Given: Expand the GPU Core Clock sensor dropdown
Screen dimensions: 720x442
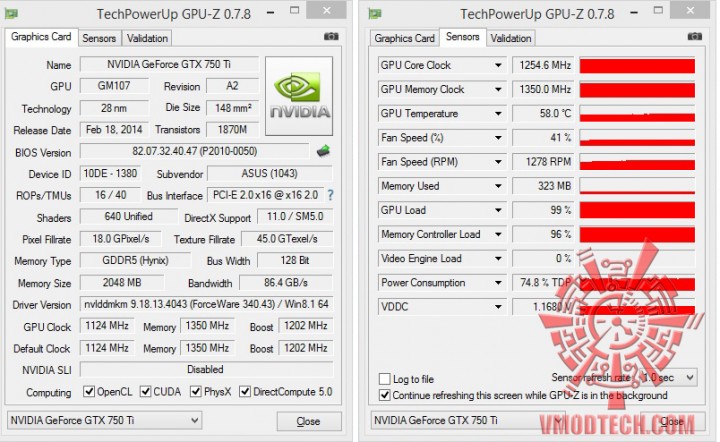Looking at the screenshot, I should point(498,65).
